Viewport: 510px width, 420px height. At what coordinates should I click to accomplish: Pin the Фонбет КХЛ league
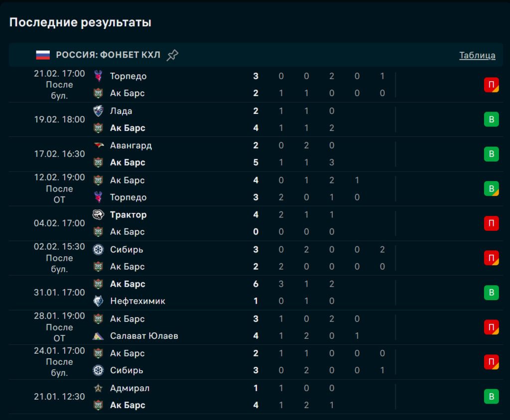(172, 55)
